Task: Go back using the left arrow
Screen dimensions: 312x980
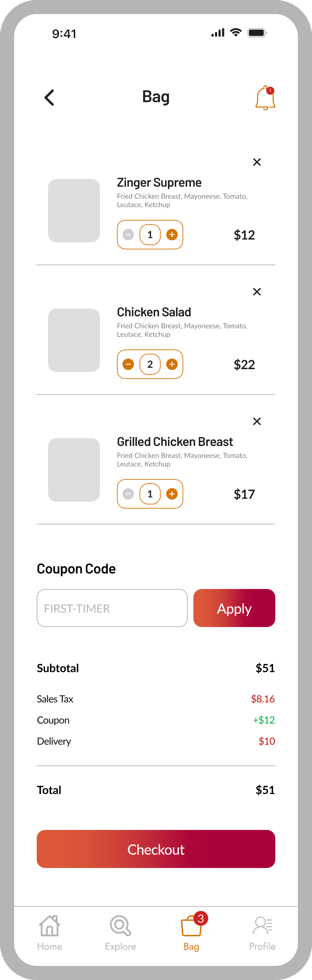Action: coord(49,98)
